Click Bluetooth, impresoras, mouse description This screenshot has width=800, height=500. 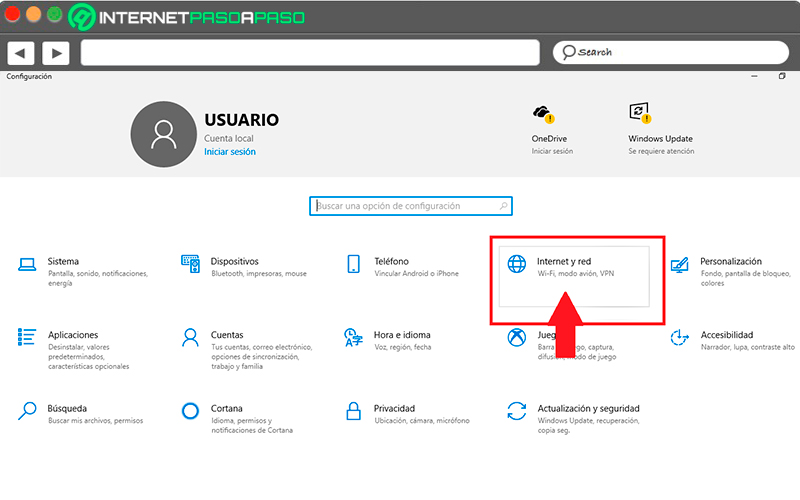259,273
